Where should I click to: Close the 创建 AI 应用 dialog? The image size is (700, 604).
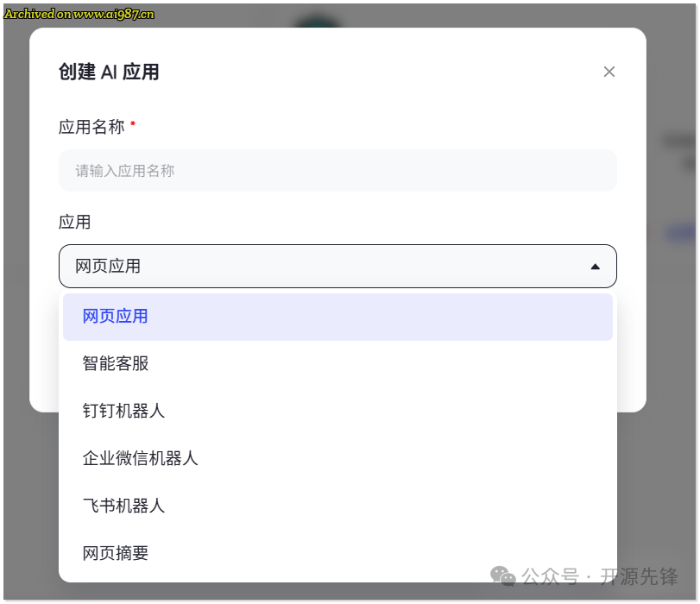point(609,72)
